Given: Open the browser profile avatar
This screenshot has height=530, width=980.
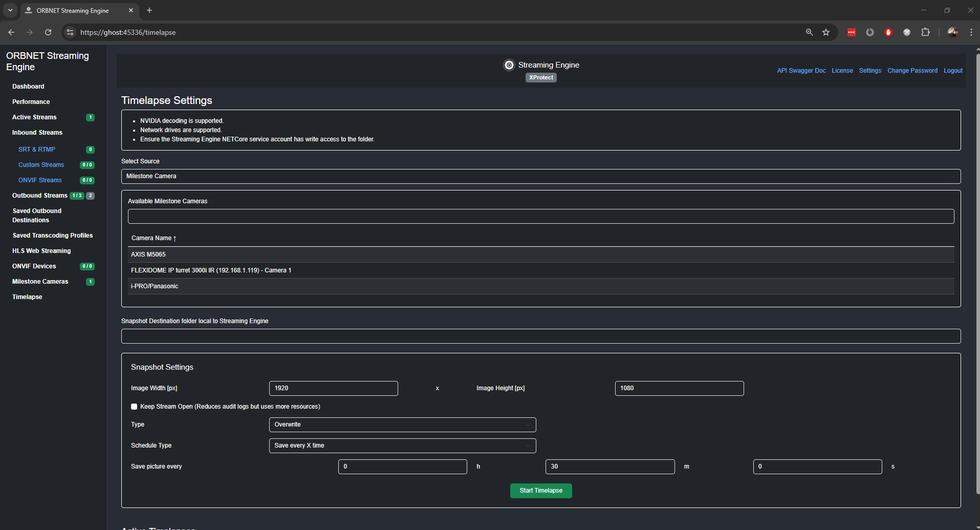Looking at the screenshot, I should (952, 32).
